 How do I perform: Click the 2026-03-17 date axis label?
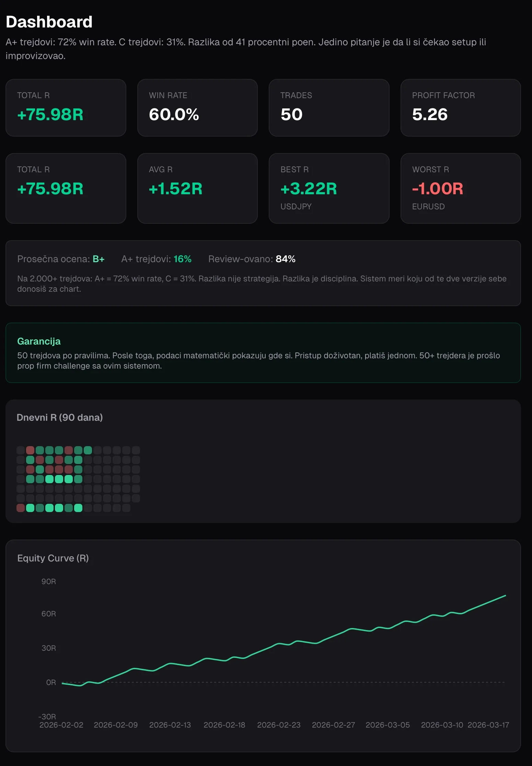(x=488, y=725)
